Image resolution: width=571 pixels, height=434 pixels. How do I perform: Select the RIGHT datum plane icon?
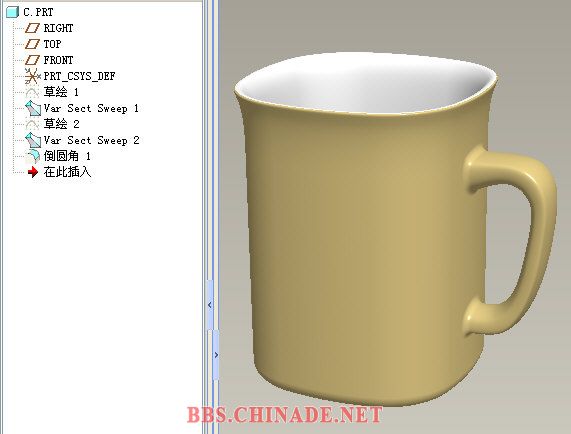(32, 28)
